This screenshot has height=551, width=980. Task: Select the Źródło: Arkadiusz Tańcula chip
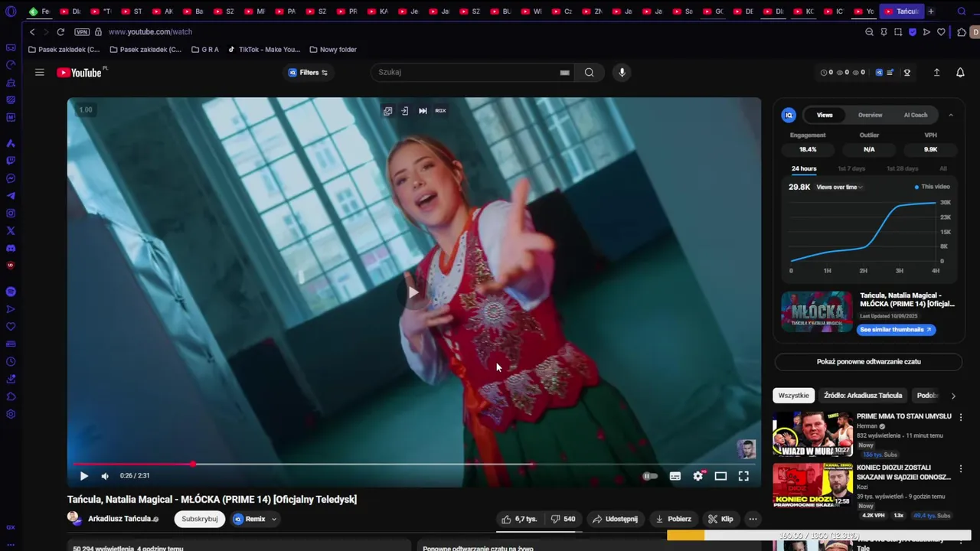[x=863, y=396]
